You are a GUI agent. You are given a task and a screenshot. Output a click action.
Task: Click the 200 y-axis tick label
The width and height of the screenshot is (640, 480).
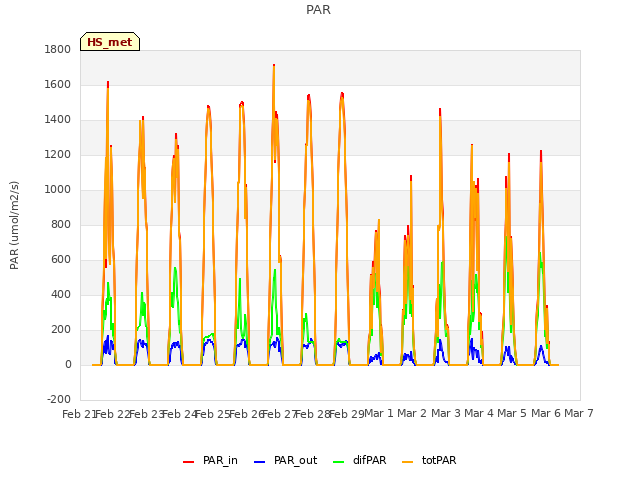[61, 329]
